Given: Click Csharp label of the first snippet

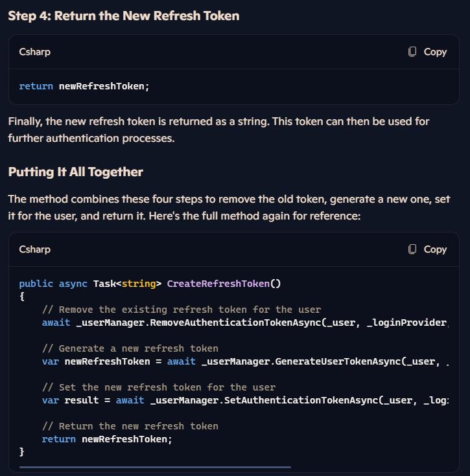Looking at the screenshot, I should 34,52.
